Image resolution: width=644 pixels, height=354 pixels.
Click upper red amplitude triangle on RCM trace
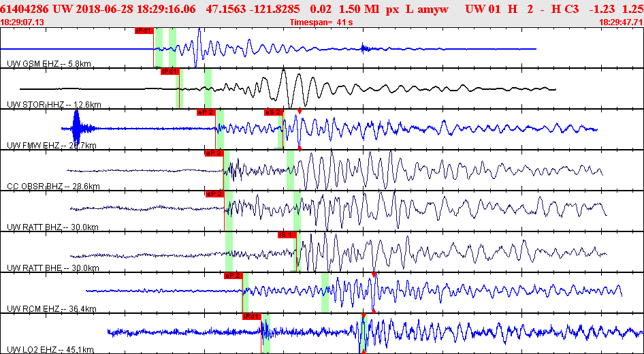(x=374, y=274)
